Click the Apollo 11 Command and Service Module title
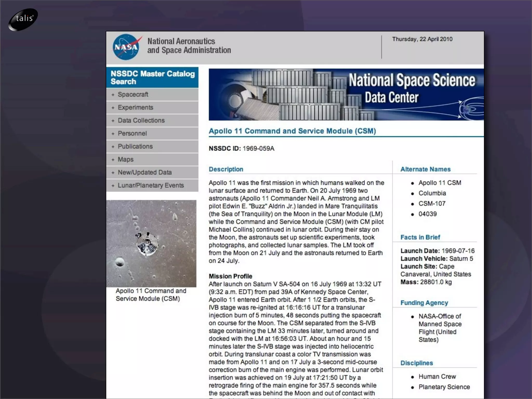Viewport: 532px width, 399px height. (292, 131)
